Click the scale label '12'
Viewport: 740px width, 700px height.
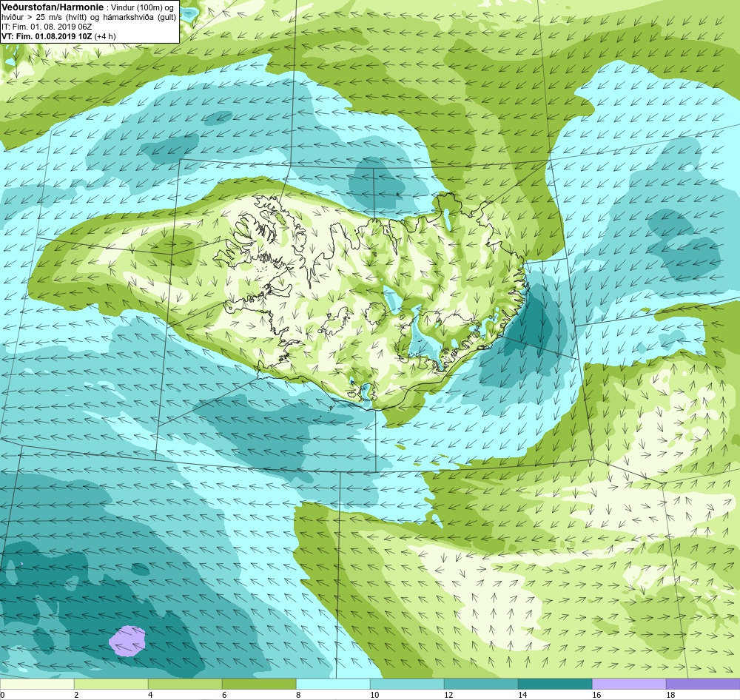coord(448,695)
